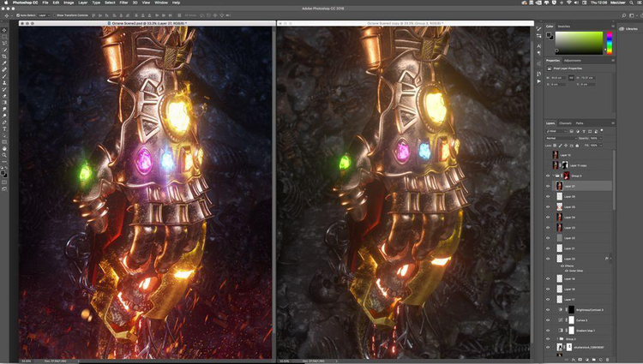
Task: Toggle visibility of the Brightness/Contrast 3 layer
Action: pos(548,310)
